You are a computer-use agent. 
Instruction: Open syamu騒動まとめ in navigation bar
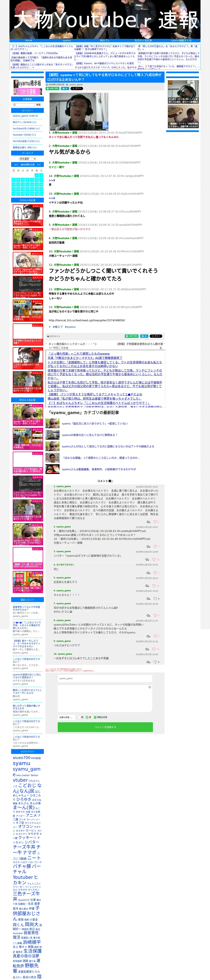pos(181,40)
